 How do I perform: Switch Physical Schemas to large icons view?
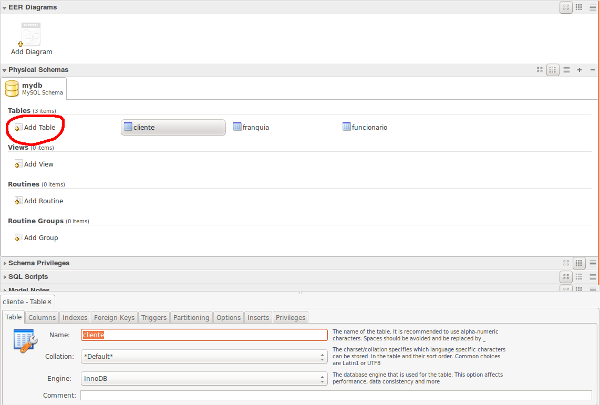click(x=540, y=70)
